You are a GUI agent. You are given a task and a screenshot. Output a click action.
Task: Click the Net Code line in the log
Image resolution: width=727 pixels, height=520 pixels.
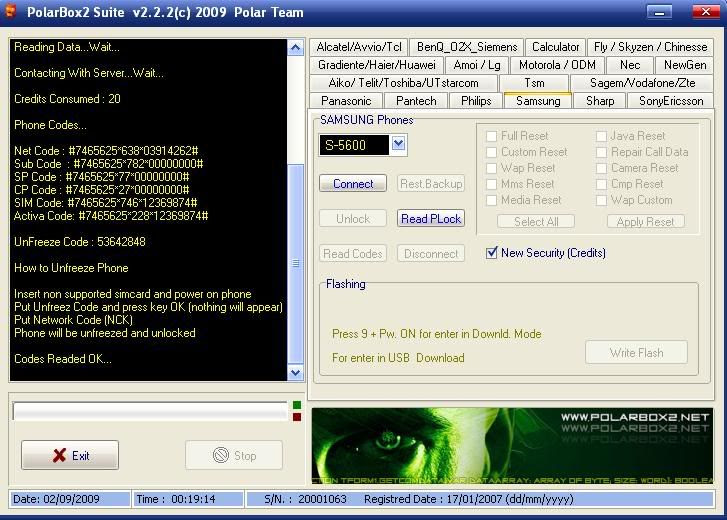coord(106,151)
